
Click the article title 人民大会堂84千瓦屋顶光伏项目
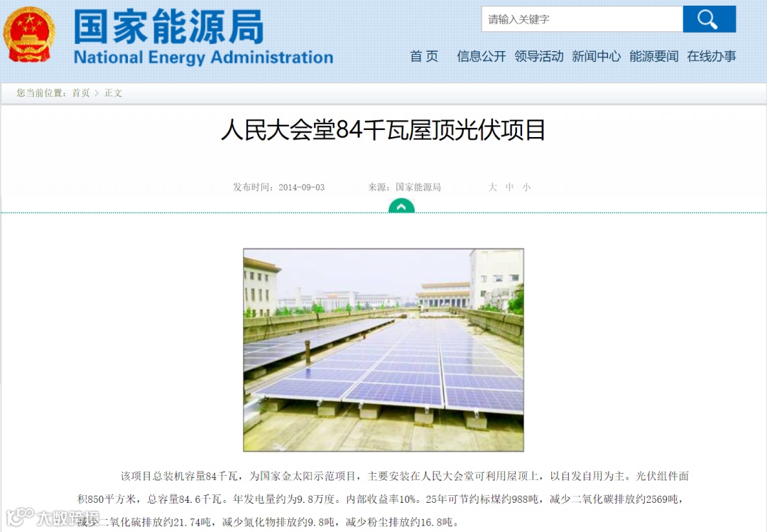[x=383, y=130]
